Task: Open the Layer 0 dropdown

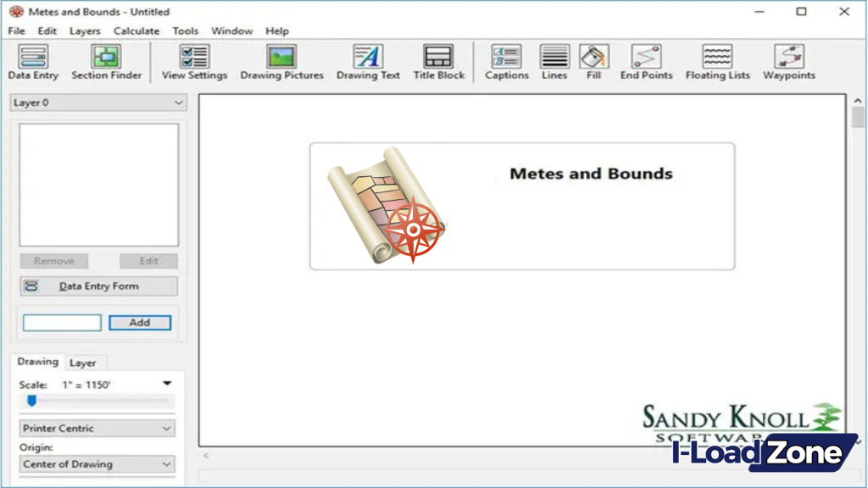Action: point(97,102)
